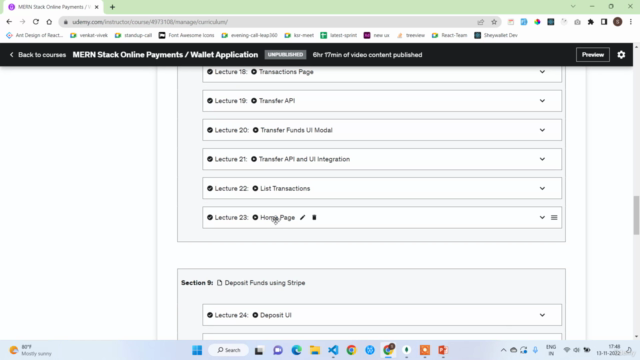Click Lecture 21 published check icon
Viewport: 640px width, 360px height.
point(210,159)
